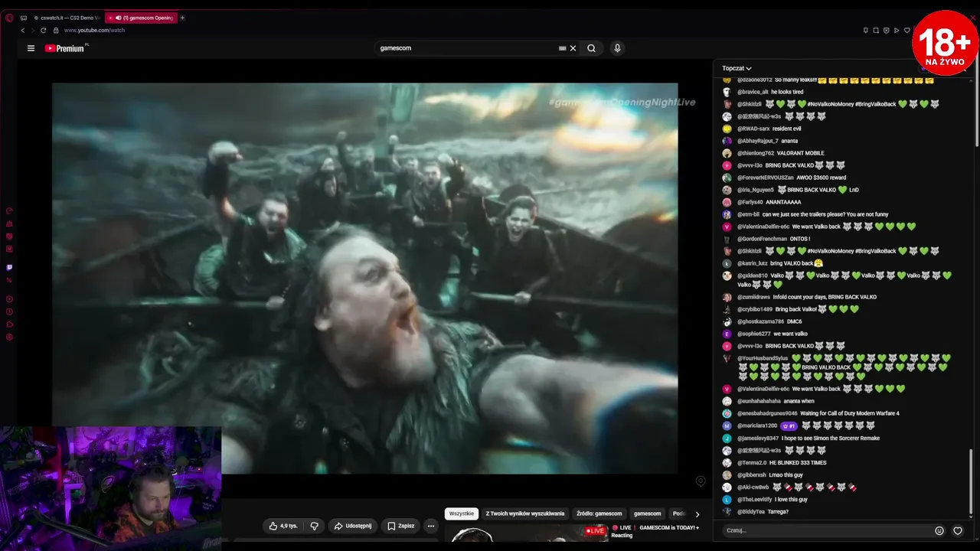
Task: Click the Opera player toolbar arrow icon
Action: (896, 31)
